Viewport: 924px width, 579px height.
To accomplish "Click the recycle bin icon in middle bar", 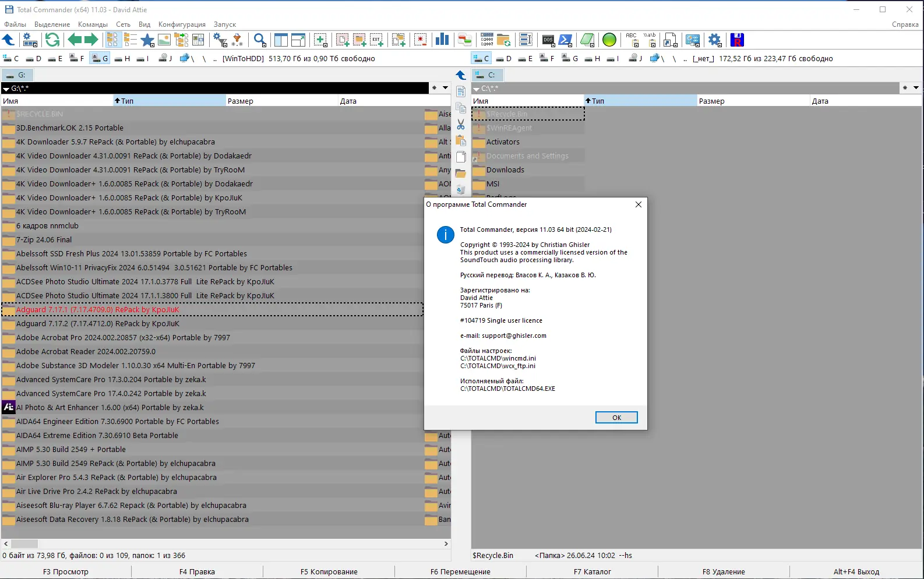I will point(461,189).
